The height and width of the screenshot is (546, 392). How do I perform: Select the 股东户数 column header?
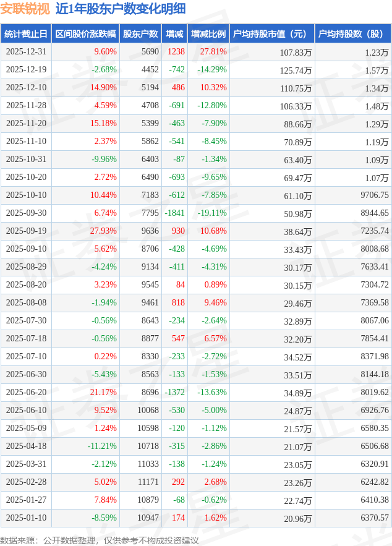coord(140,34)
